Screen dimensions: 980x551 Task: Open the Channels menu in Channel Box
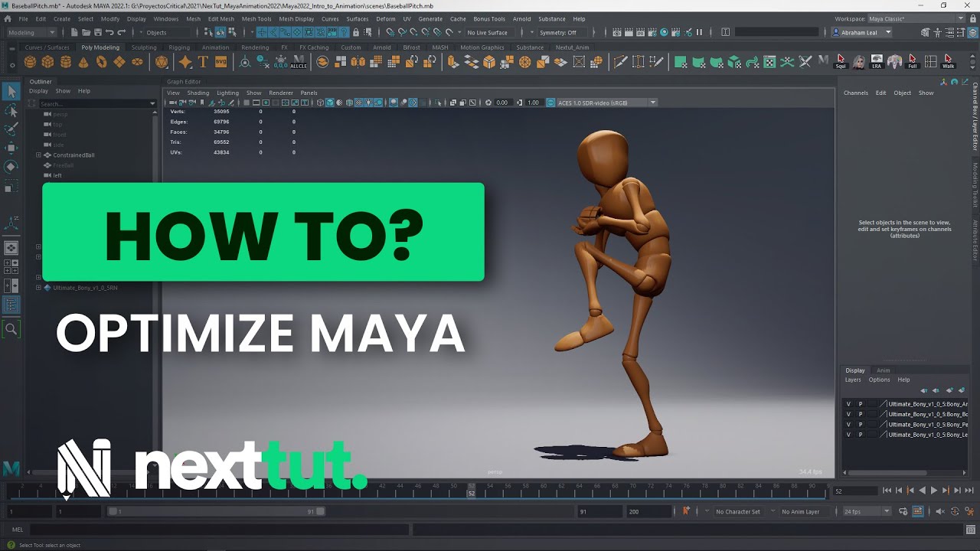click(856, 93)
